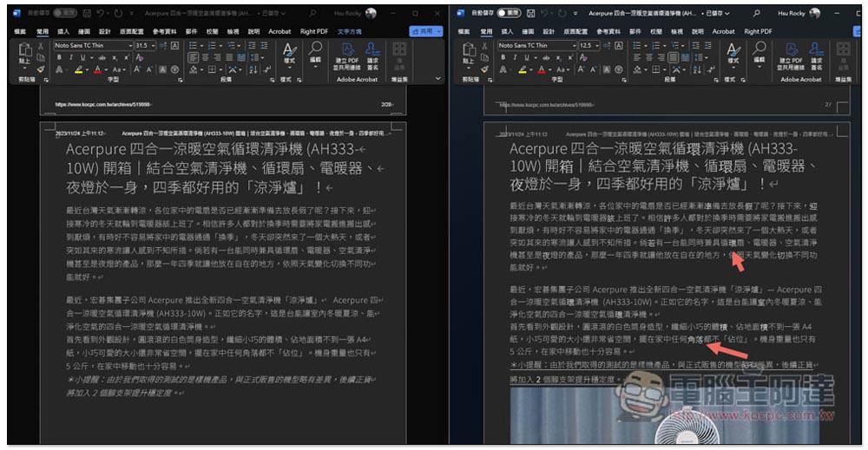Collapse ribbon chevron in left window

point(437,79)
